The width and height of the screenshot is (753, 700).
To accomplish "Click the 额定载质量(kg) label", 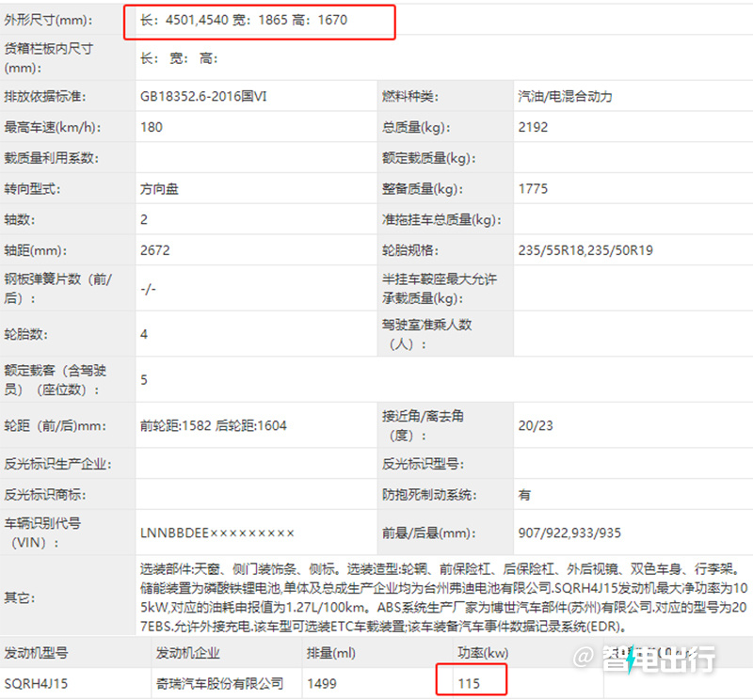I will [429, 158].
